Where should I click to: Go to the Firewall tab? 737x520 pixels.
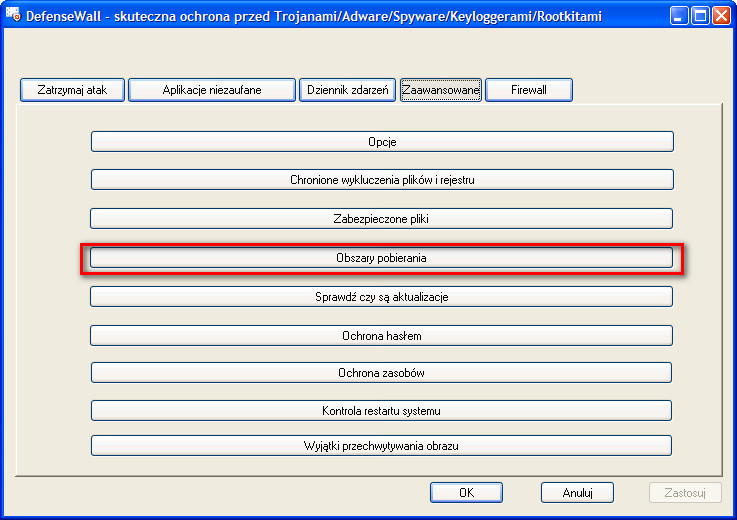pos(529,90)
